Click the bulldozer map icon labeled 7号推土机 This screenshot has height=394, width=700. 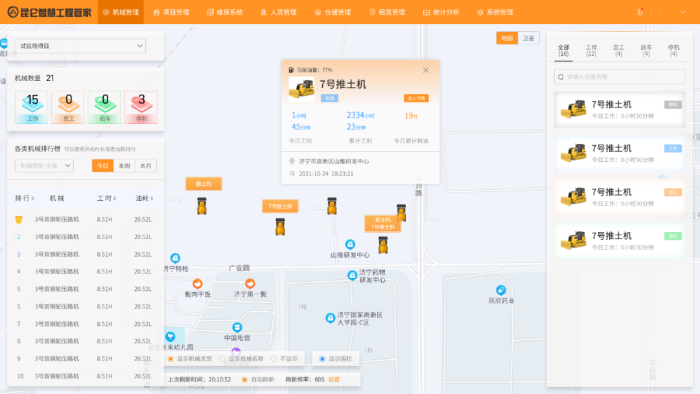[280, 227]
